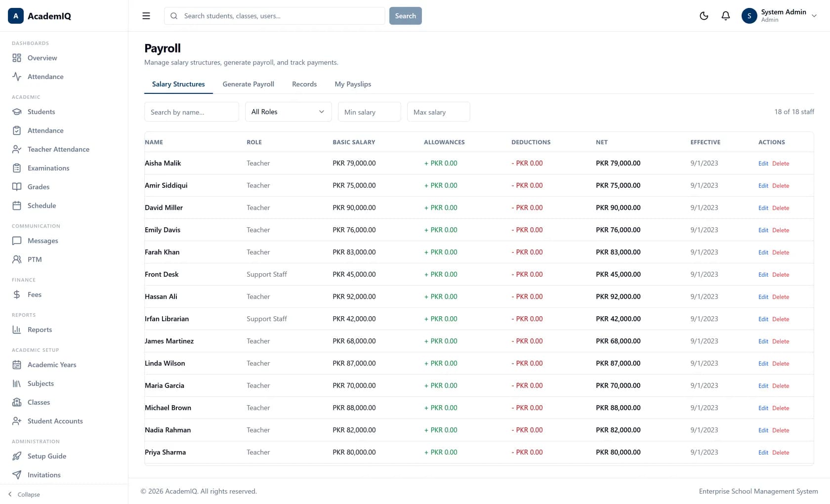Open Messages icon in sidebar
The image size is (830, 504).
coord(17,241)
